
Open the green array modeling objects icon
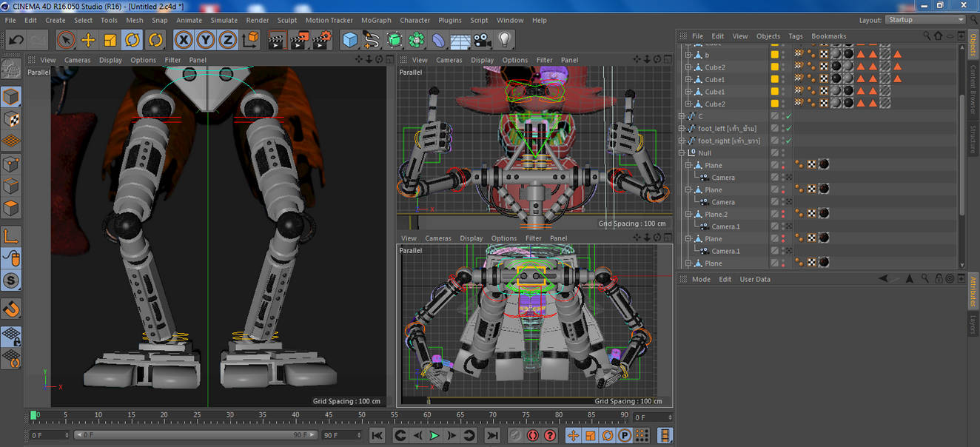417,40
